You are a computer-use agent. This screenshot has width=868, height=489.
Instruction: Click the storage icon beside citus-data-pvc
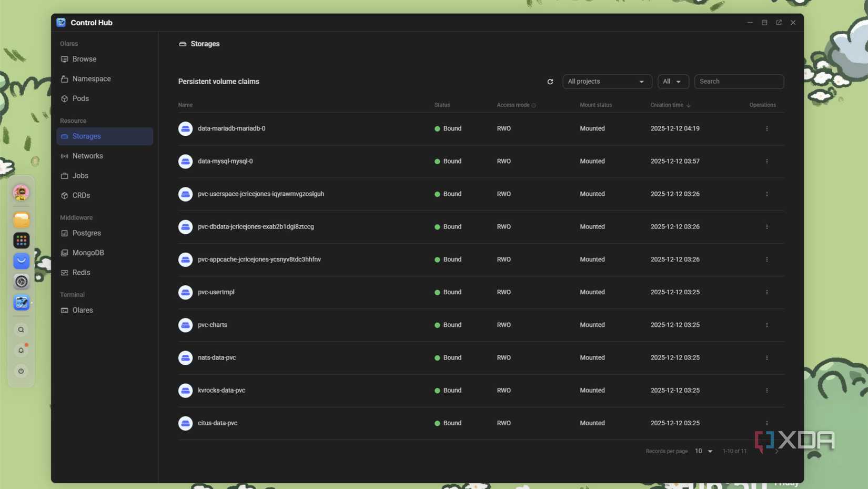point(185,423)
